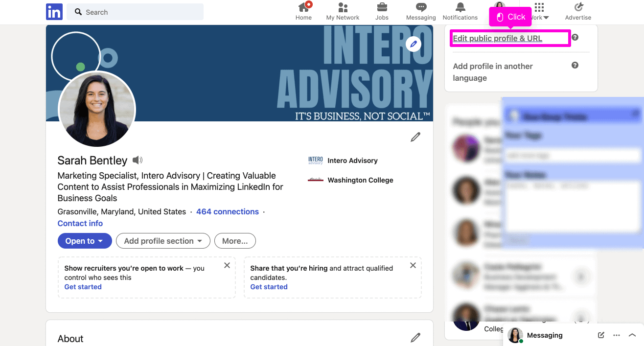Image resolution: width=644 pixels, height=346 pixels.
Task: Click the Grasonville, Maryland, United States location text
Action: tap(122, 211)
